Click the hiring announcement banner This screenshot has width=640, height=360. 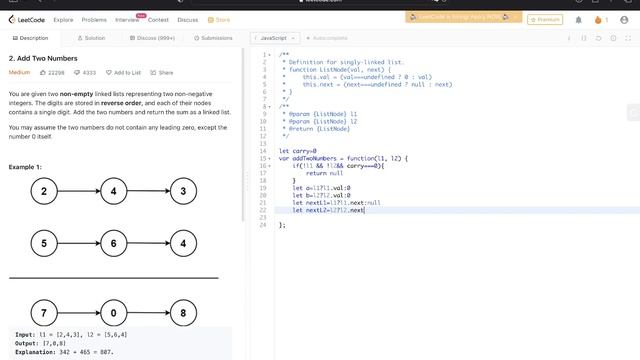(463, 17)
